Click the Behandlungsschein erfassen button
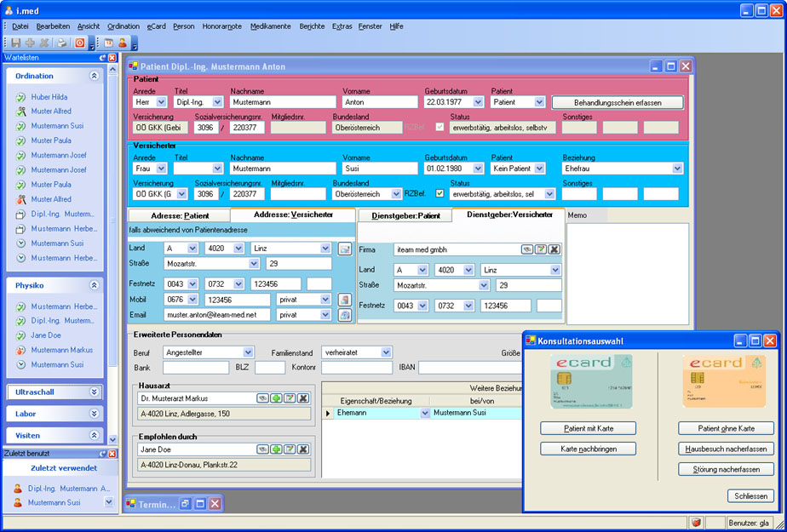 tap(618, 102)
